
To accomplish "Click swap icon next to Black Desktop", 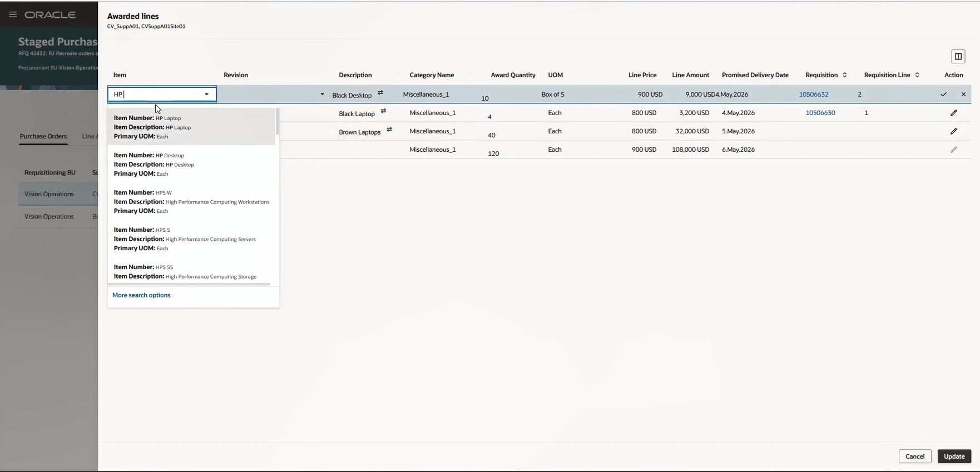I will point(380,93).
